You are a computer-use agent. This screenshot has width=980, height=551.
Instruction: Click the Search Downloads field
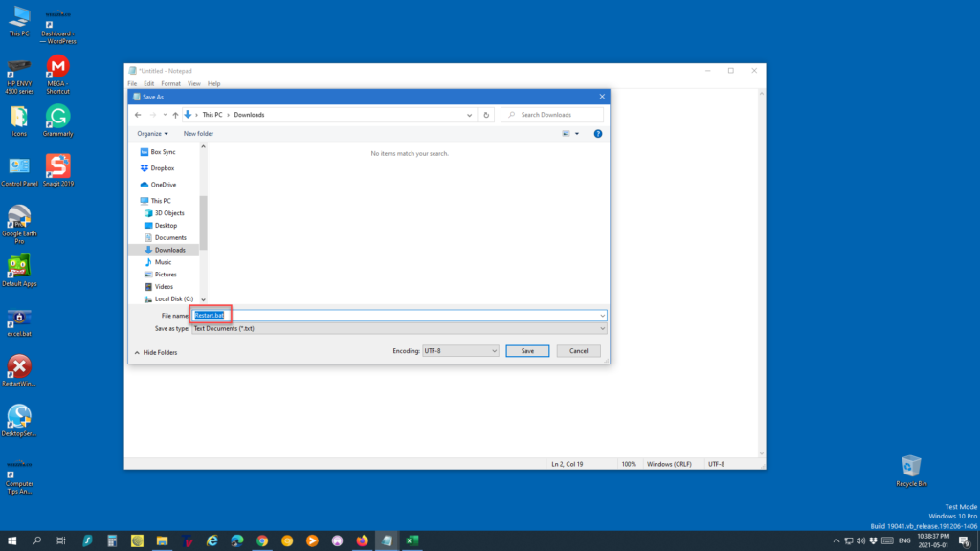(555, 115)
